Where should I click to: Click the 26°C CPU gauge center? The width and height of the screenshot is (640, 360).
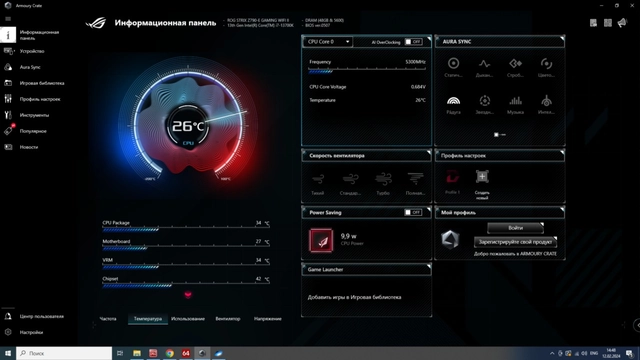188,127
